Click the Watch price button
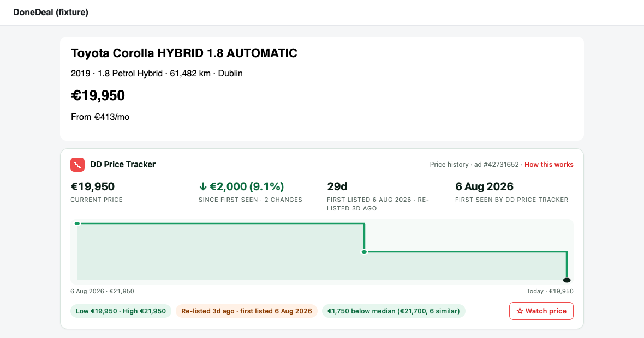Screen dimensions: 644x338 (x=541, y=311)
